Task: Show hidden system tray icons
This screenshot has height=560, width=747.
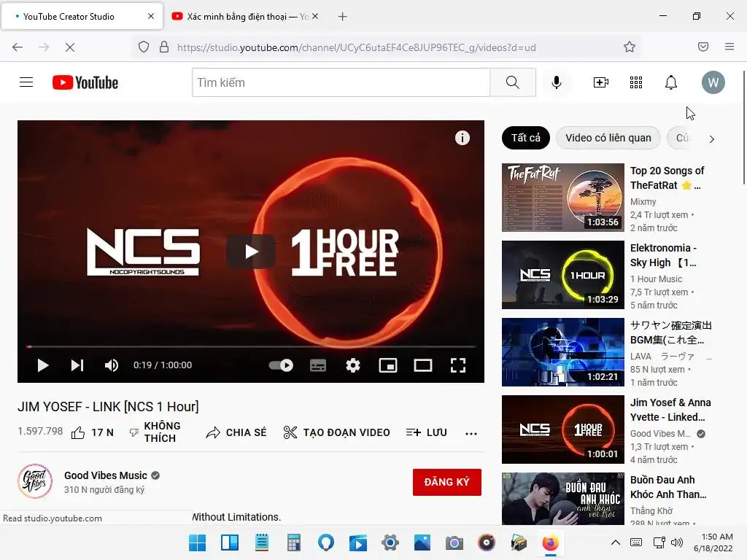Action: pyautogui.click(x=616, y=542)
